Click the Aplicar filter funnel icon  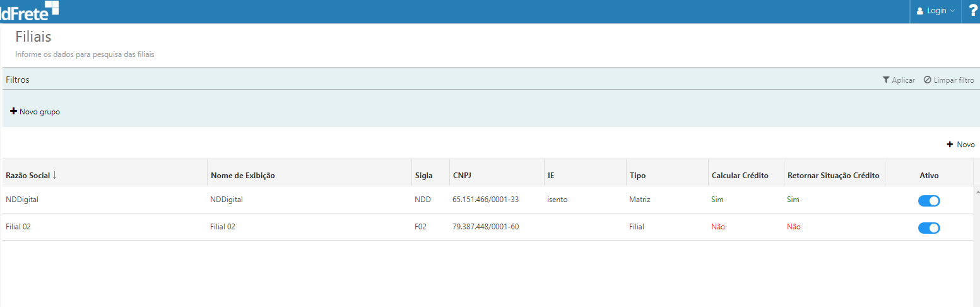pyautogui.click(x=886, y=80)
